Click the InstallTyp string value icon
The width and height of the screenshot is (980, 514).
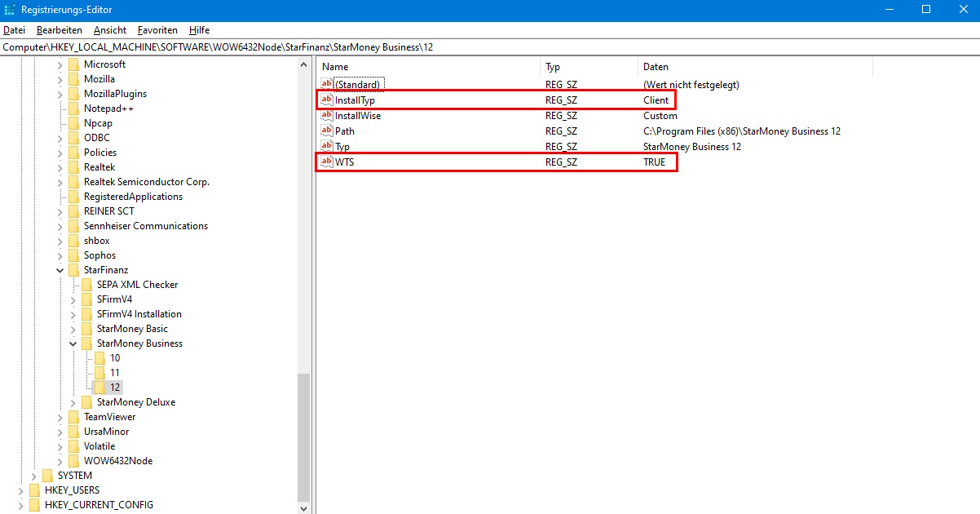(327, 100)
